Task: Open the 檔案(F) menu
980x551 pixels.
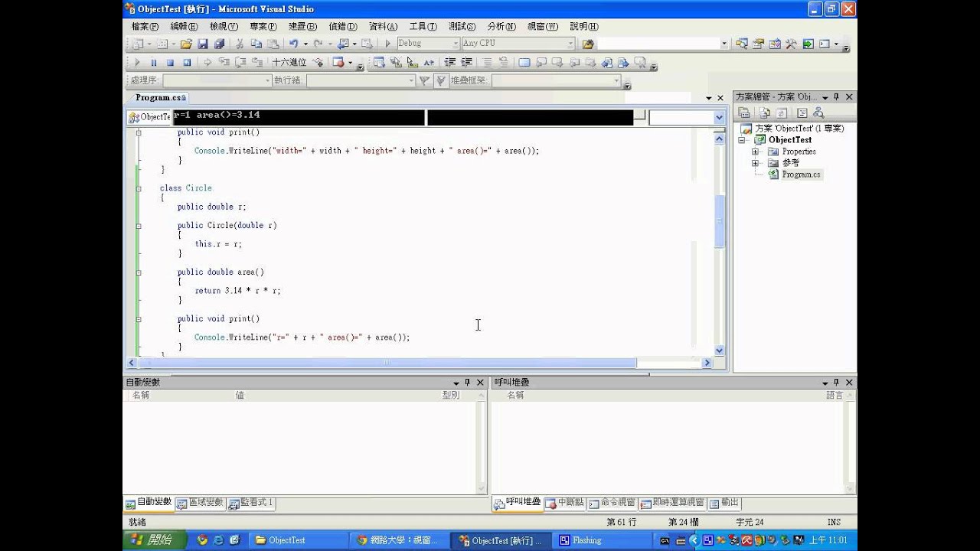Action: pos(145,26)
